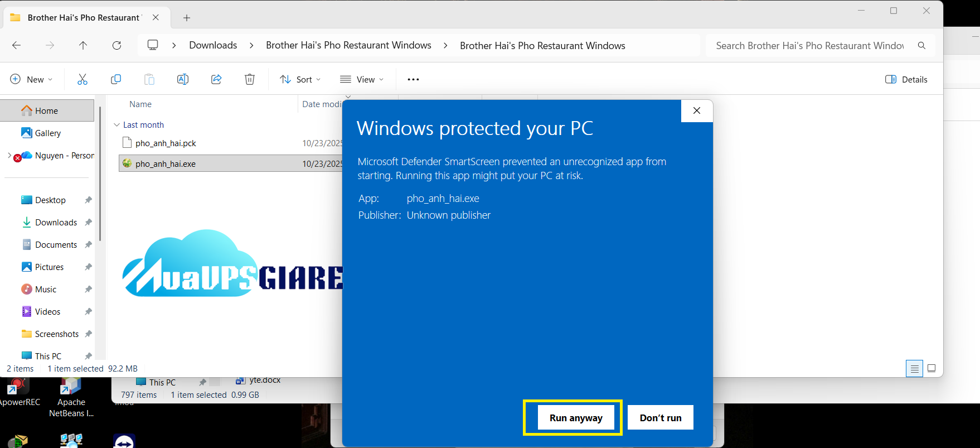Switch to details list view layout
The width and height of the screenshot is (980, 448).
click(914, 368)
